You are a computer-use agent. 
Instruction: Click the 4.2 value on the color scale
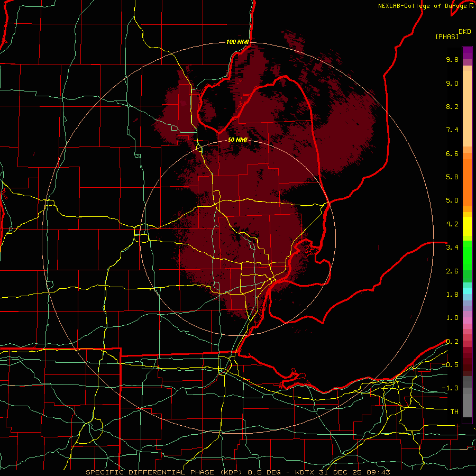tap(452, 224)
